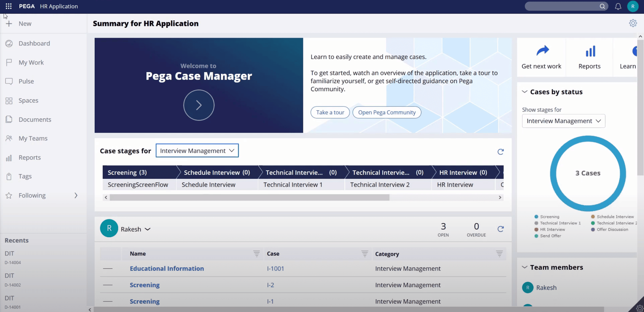Open recent item D-14004
Viewport: 644px width, 312px height.
pyautogui.click(x=13, y=258)
